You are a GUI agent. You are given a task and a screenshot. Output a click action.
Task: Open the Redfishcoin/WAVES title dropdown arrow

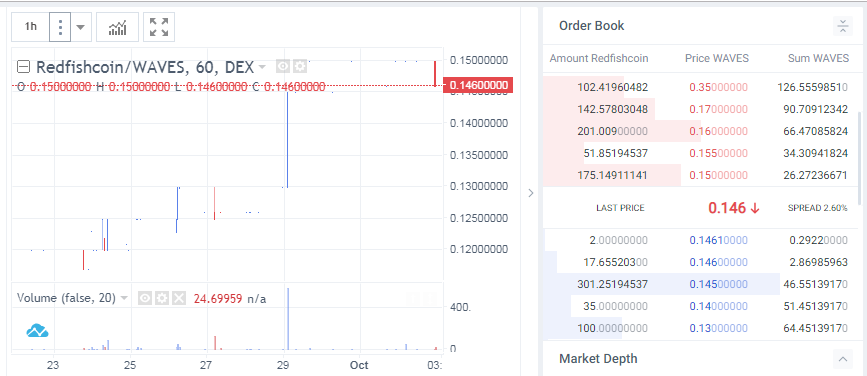tap(262, 67)
